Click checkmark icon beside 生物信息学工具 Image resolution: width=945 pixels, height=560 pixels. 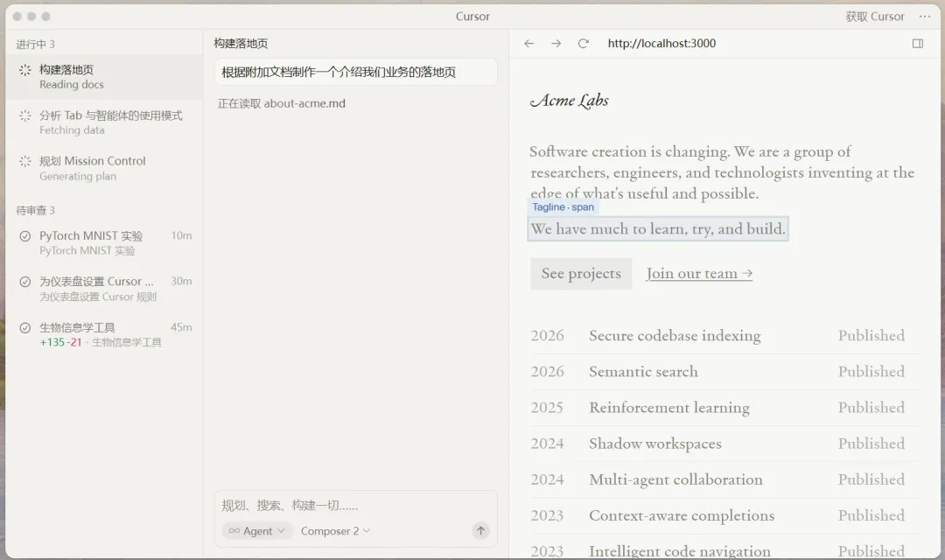(24, 327)
